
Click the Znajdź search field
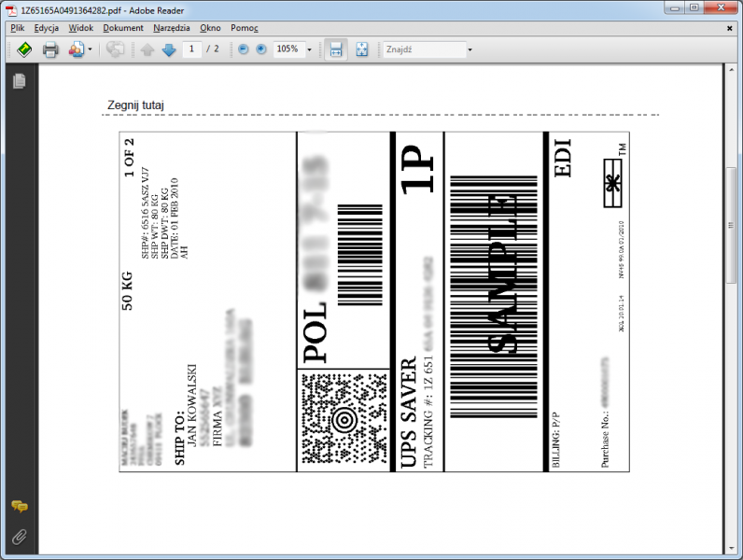click(x=422, y=49)
